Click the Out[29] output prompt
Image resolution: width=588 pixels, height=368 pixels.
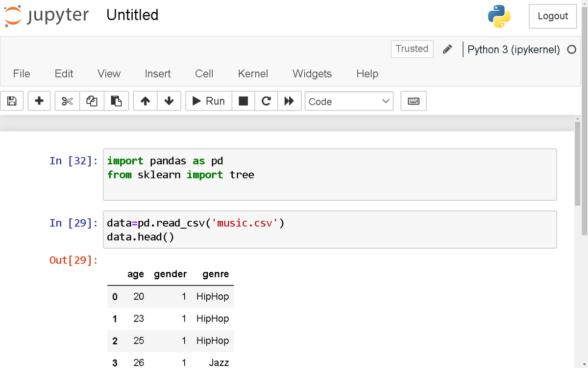tap(74, 260)
